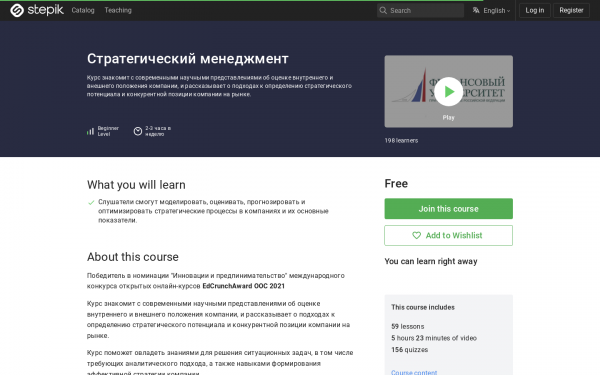Screen dimensions: 600x375
Task: Select the course title Стратегический менеджмент
Action: pyautogui.click(x=188, y=59)
